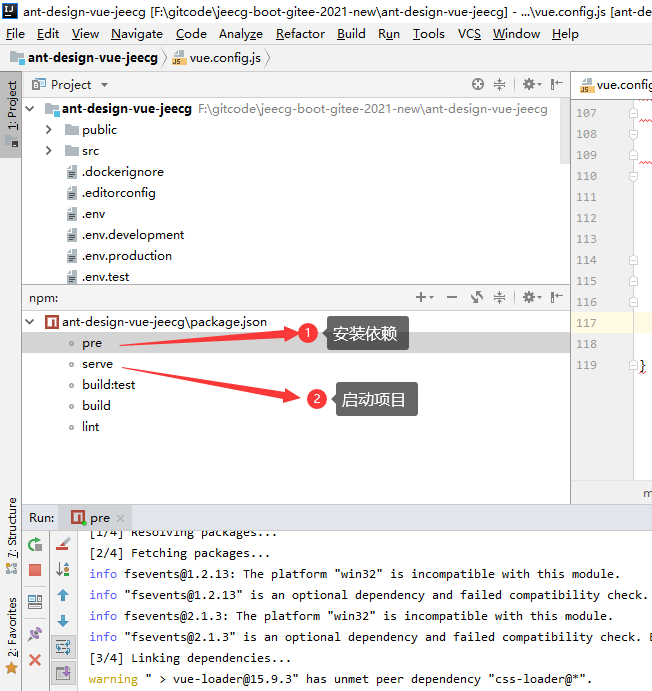Open the VCS menu
Screen dimensions: 652x691
tap(469, 34)
